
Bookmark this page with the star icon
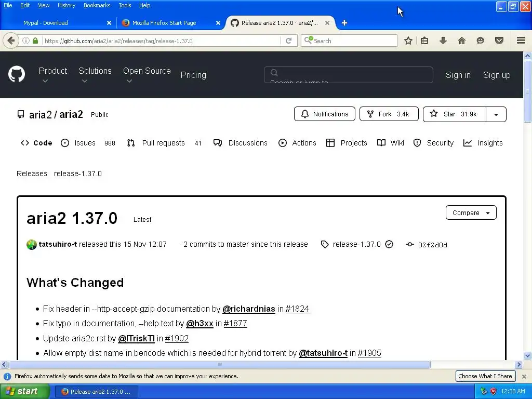[408, 41]
